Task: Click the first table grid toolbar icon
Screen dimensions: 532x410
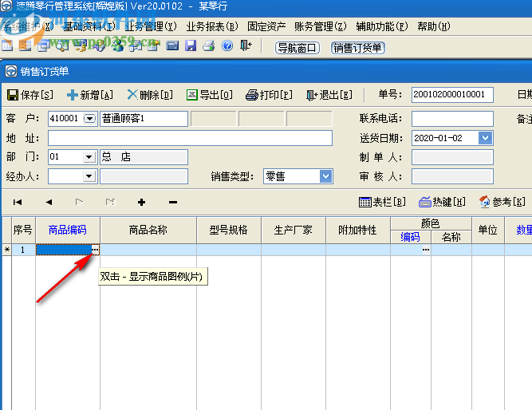Action: pos(7,45)
